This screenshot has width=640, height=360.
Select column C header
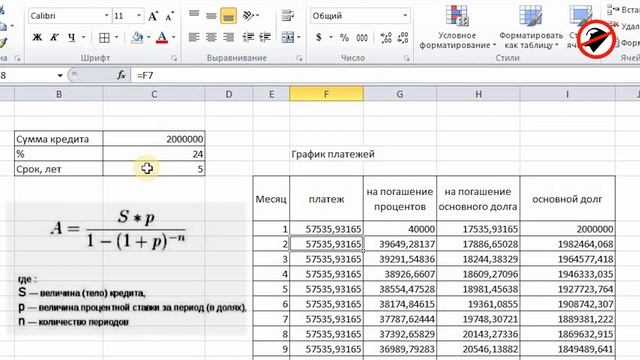[x=154, y=94]
